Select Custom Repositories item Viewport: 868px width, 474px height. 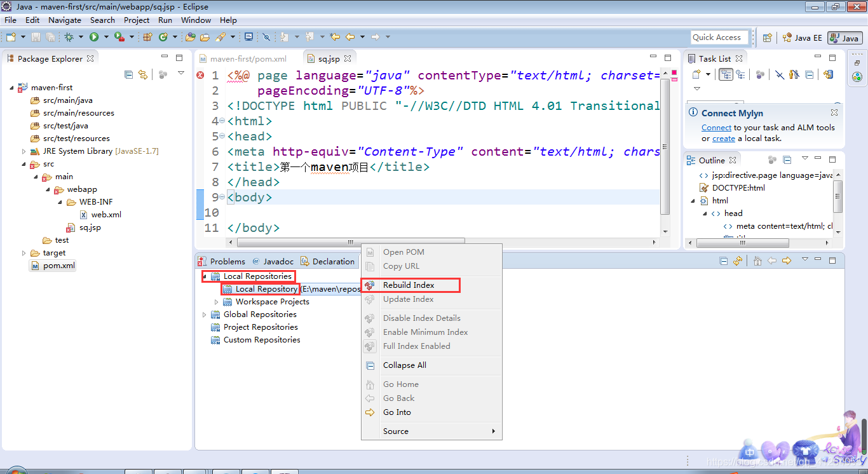(x=256, y=340)
